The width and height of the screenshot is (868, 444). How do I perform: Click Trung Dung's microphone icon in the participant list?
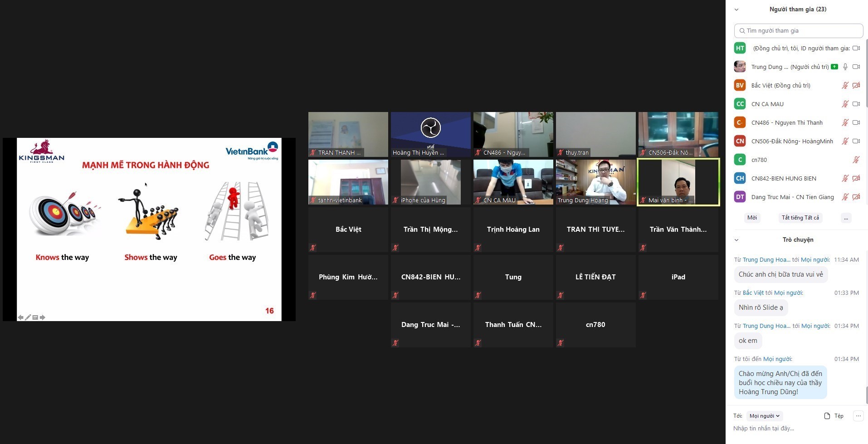tap(845, 67)
